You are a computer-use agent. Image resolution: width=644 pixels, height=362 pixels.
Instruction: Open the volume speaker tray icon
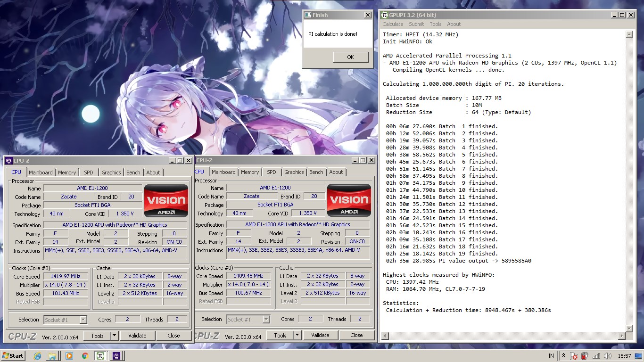(x=608, y=356)
